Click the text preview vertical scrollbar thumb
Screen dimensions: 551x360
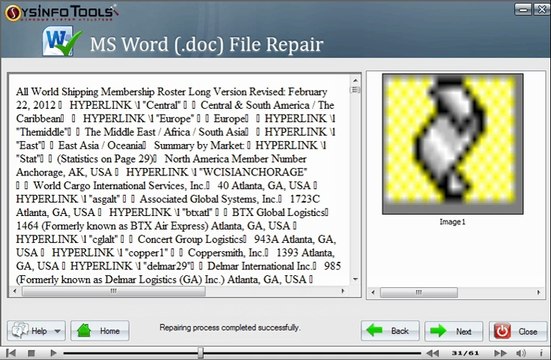click(x=355, y=90)
